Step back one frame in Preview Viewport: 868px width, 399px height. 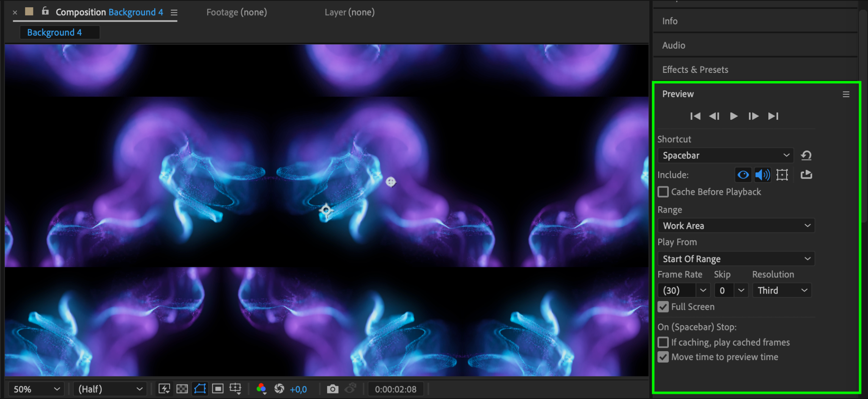[x=714, y=116]
